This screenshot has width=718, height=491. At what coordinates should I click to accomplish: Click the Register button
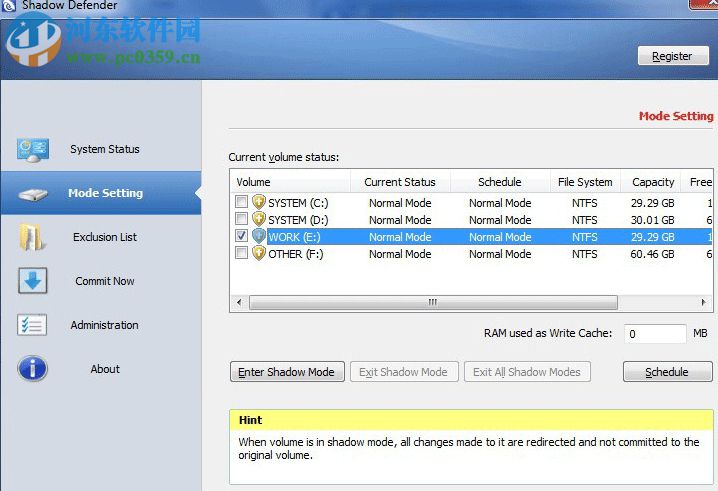pyautogui.click(x=673, y=56)
